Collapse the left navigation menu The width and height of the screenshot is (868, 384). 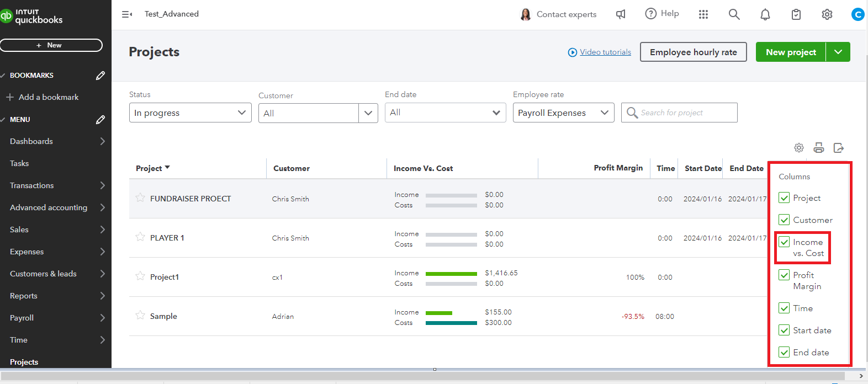127,14
